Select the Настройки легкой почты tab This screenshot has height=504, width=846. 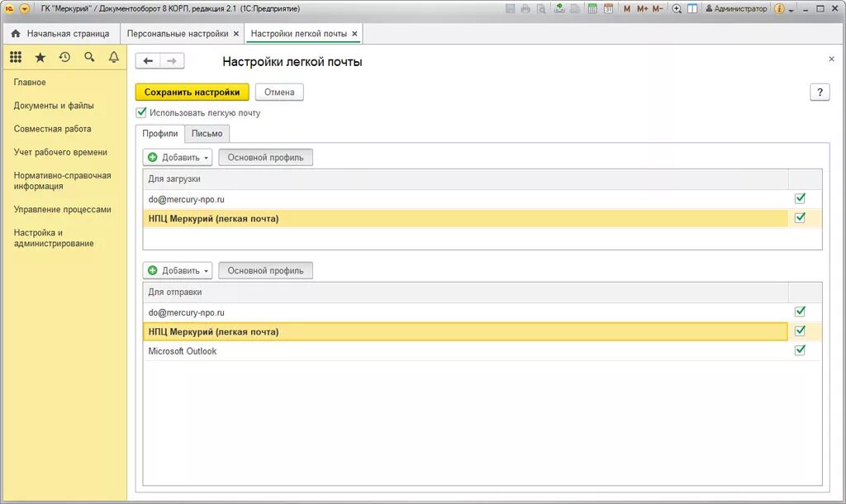[299, 33]
